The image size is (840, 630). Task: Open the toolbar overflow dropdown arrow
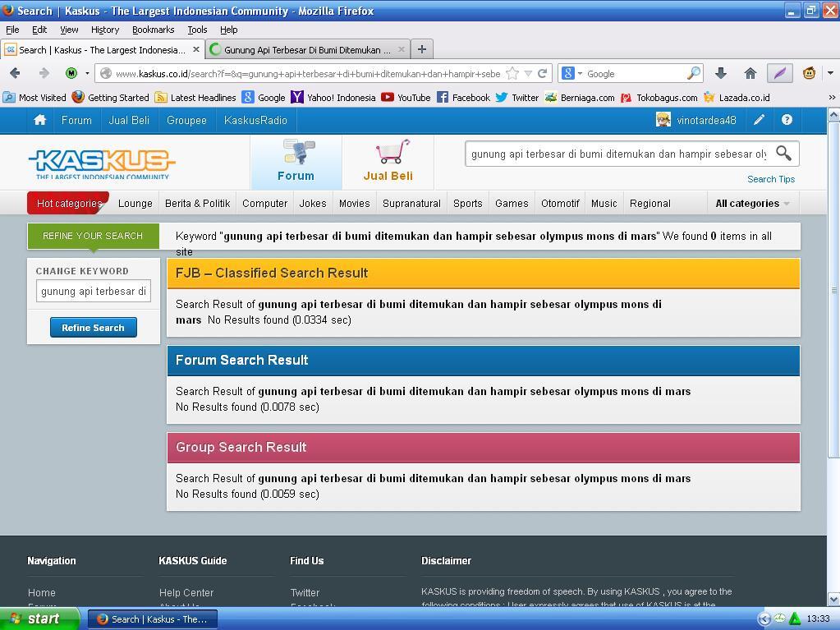click(x=830, y=73)
